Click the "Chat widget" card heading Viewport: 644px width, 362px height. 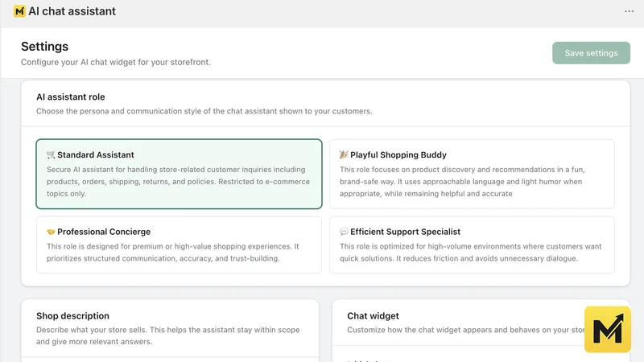click(x=373, y=315)
